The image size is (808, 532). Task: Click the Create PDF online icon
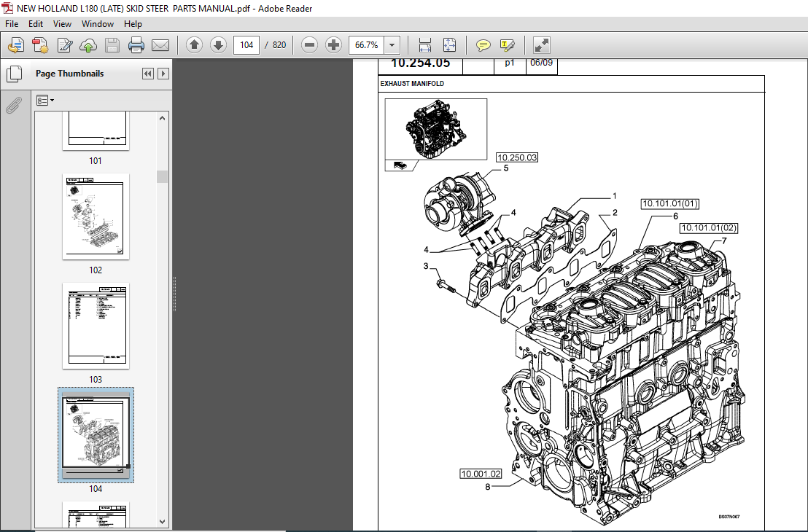pyautogui.click(x=16, y=45)
